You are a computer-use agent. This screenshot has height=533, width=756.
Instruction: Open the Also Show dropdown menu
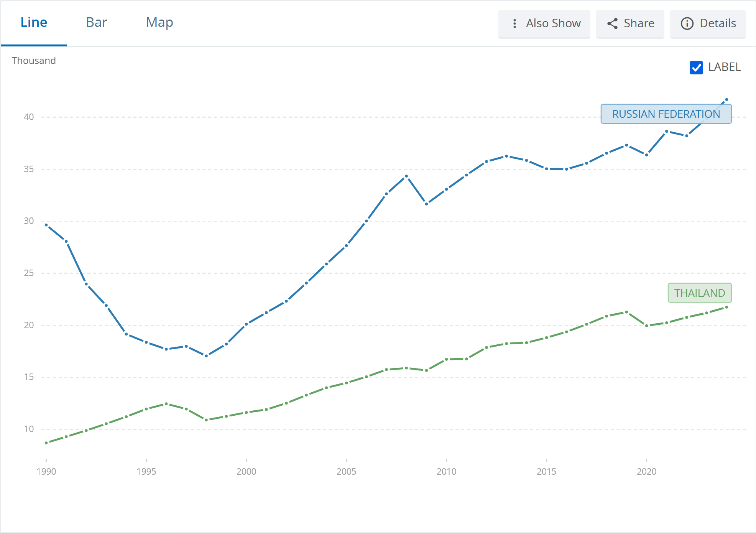544,24
